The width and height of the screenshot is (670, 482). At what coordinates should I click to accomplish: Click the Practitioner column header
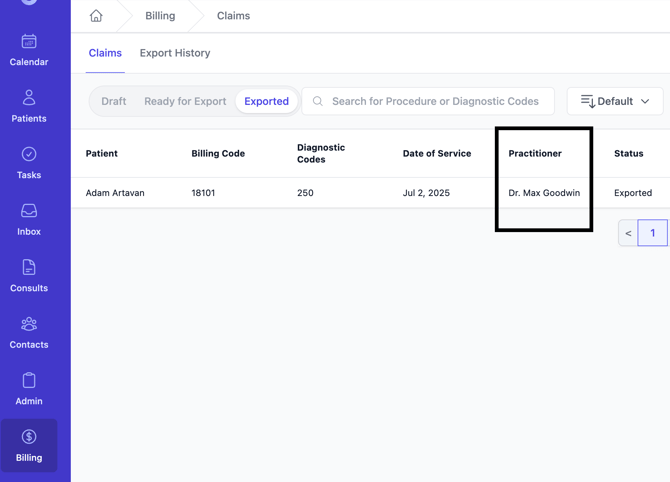pos(535,153)
